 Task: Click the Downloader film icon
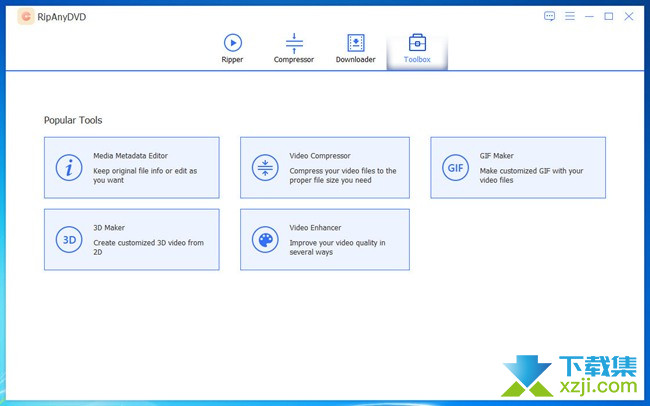(x=356, y=43)
